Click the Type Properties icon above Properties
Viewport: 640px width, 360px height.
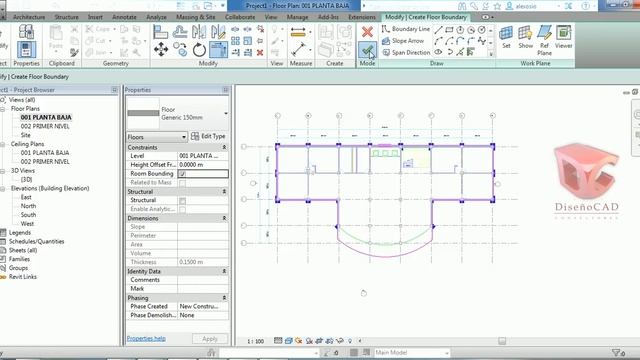[26, 31]
